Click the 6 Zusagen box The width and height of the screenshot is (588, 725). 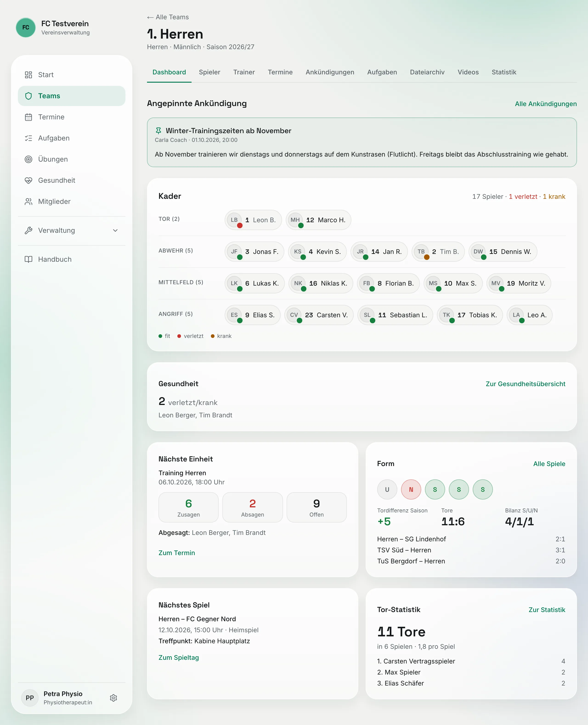[189, 507]
